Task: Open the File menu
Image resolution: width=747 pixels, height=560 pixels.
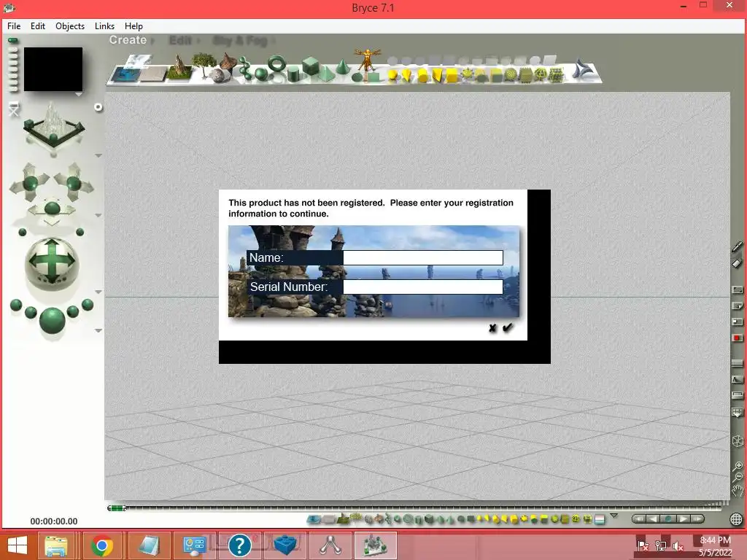Action: coord(14,26)
